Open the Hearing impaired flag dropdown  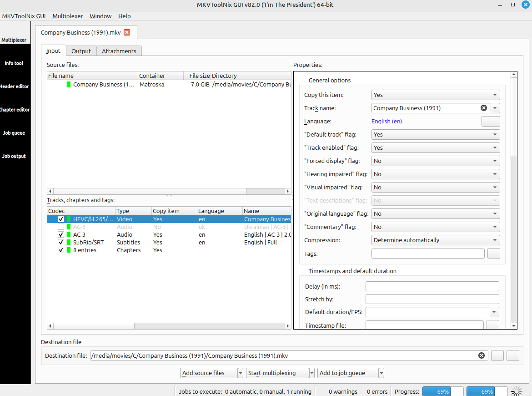point(436,174)
